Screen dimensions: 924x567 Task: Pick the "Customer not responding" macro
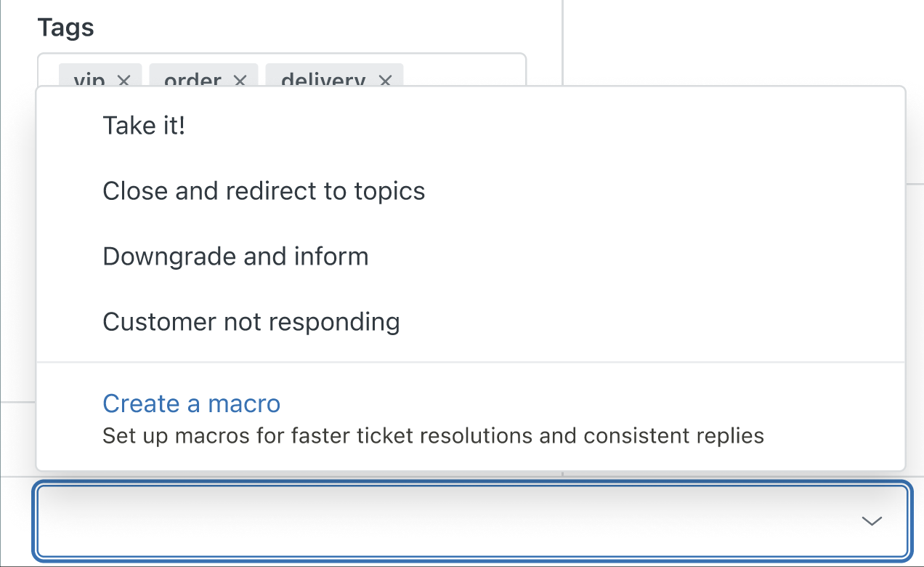pyautogui.click(x=251, y=322)
